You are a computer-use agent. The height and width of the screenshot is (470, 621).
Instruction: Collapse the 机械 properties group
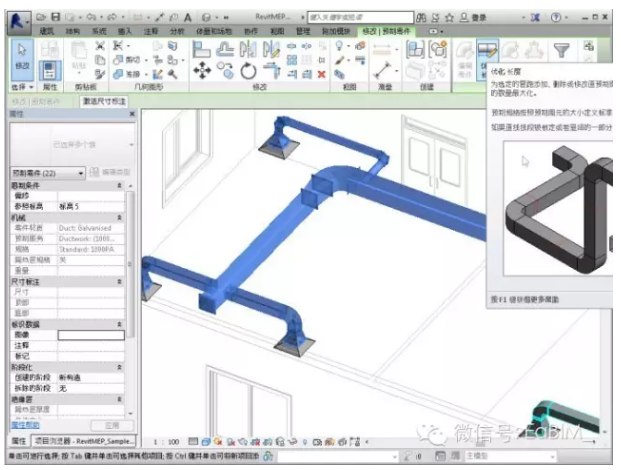pyautogui.click(x=119, y=217)
